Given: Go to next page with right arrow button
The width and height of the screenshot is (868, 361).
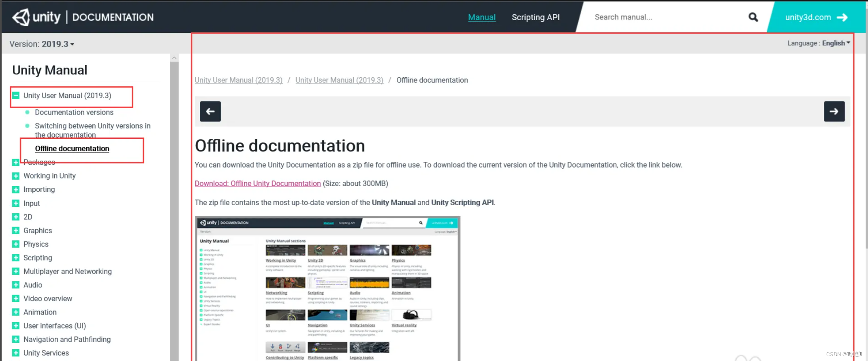Looking at the screenshot, I should coord(834,111).
